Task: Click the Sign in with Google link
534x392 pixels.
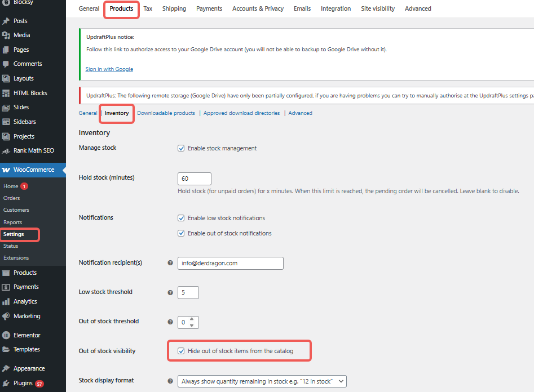Action: (109, 69)
